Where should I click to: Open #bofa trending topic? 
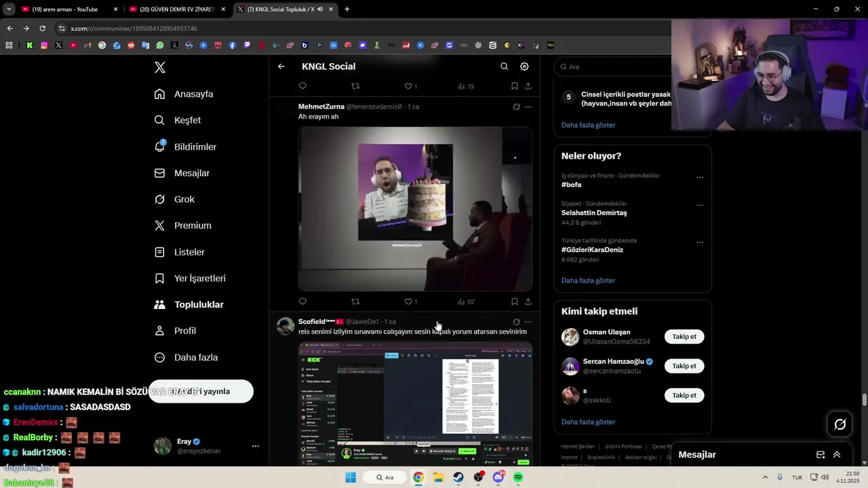click(x=571, y=184)
